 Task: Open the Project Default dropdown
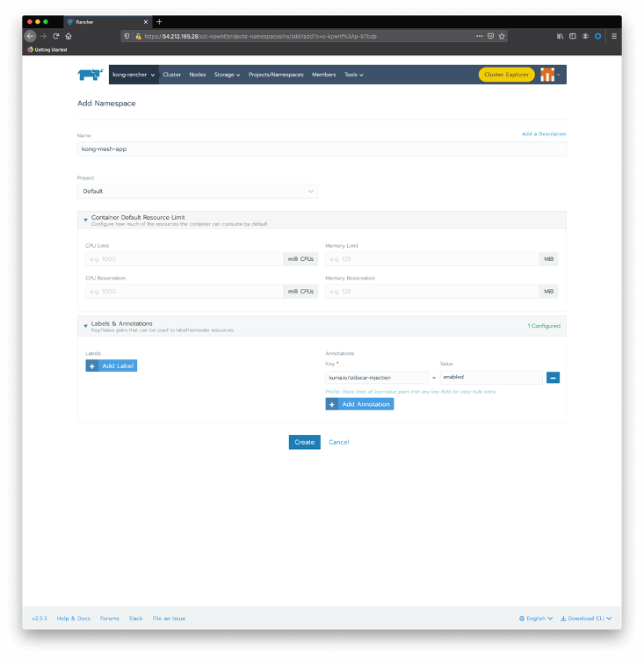pyautogui.click(x=198, y=191)
